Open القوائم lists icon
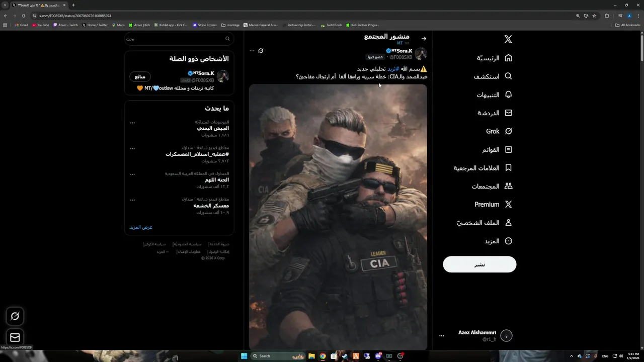 pyautogui.click(x=508, y=150)
